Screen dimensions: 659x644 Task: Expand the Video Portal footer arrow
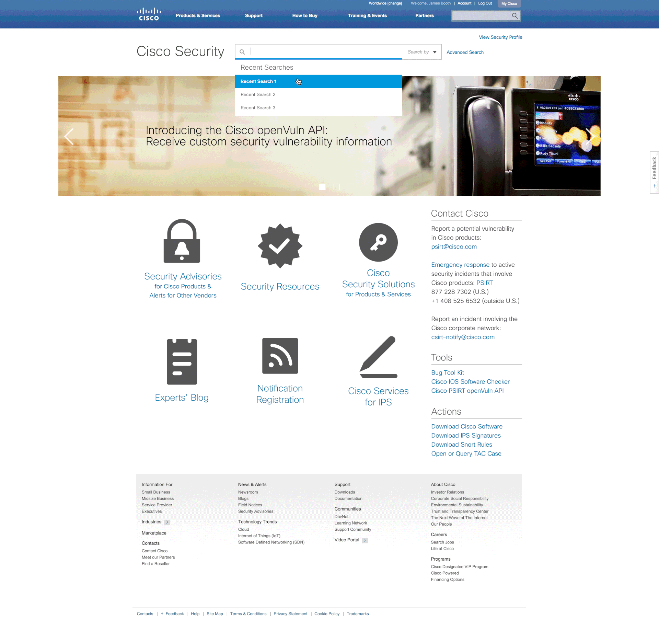(365, 540)
